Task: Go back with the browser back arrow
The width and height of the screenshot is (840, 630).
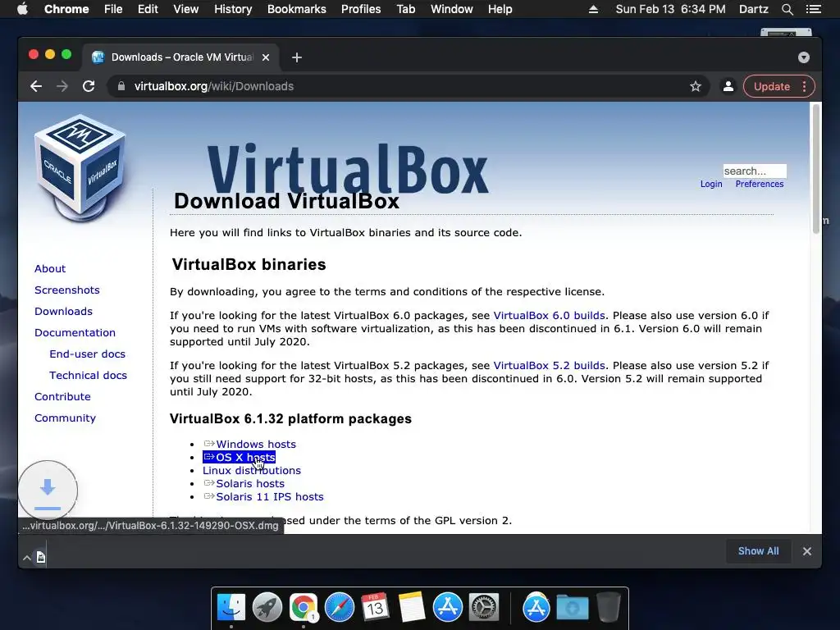Action: click(36, 86)
